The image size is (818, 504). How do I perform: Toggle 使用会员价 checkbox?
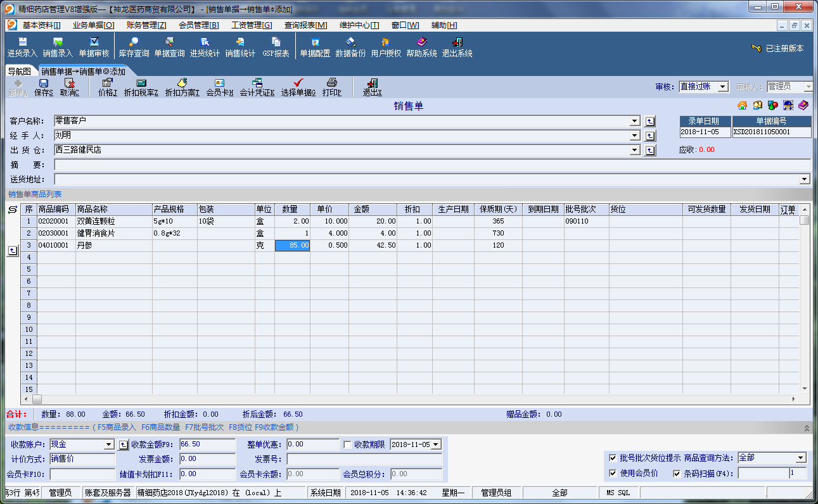pos(613,473)
